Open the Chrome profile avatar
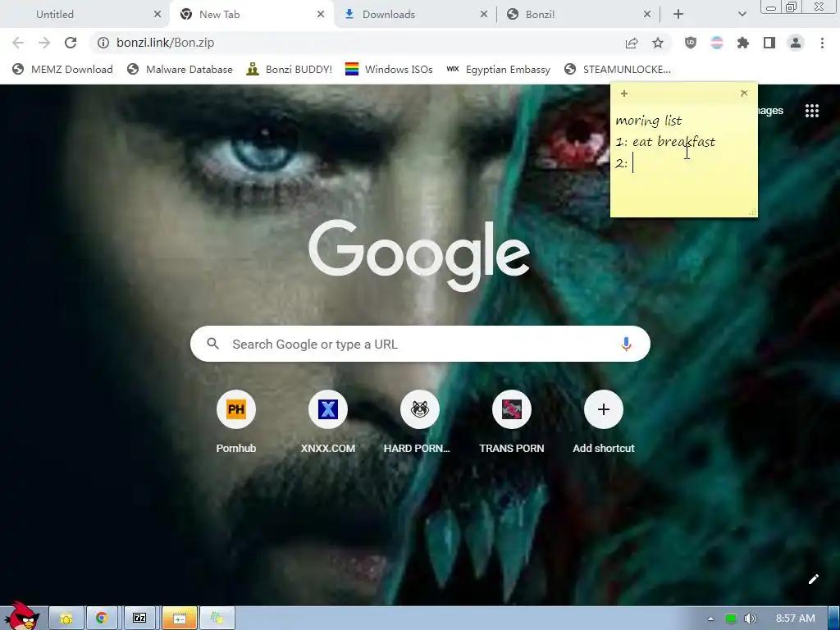840x630 pixels. click(796, 43)
